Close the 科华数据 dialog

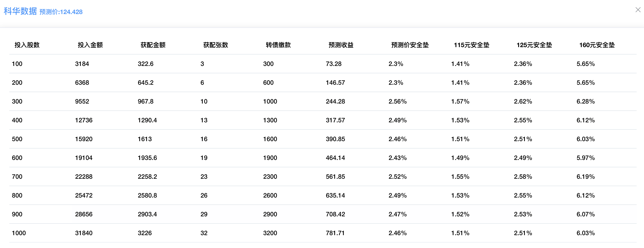pos(638,10)
